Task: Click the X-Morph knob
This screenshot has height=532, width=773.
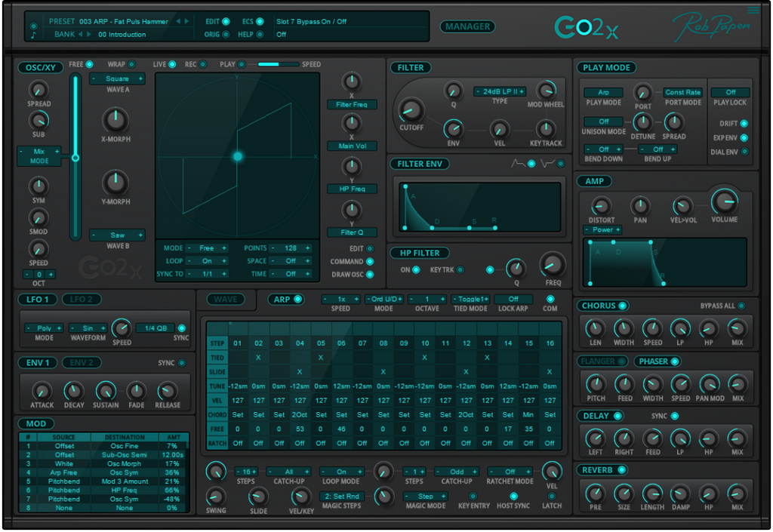Action: click(115, 120)
